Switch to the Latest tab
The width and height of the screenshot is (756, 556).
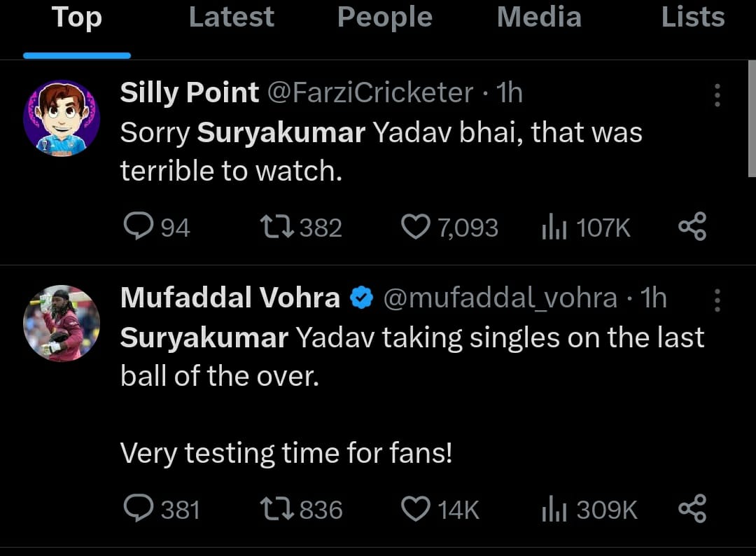tap(231, 18)
